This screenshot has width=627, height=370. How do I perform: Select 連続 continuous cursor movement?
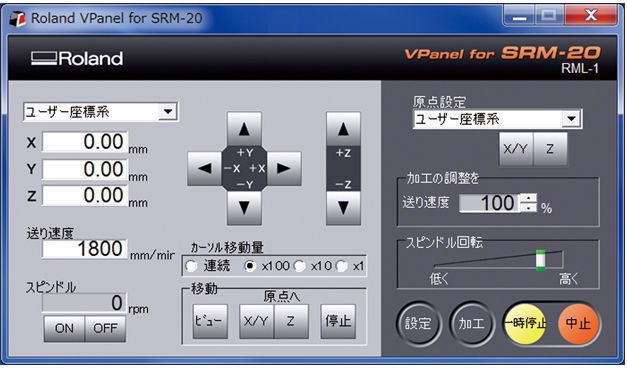point(192,266)
